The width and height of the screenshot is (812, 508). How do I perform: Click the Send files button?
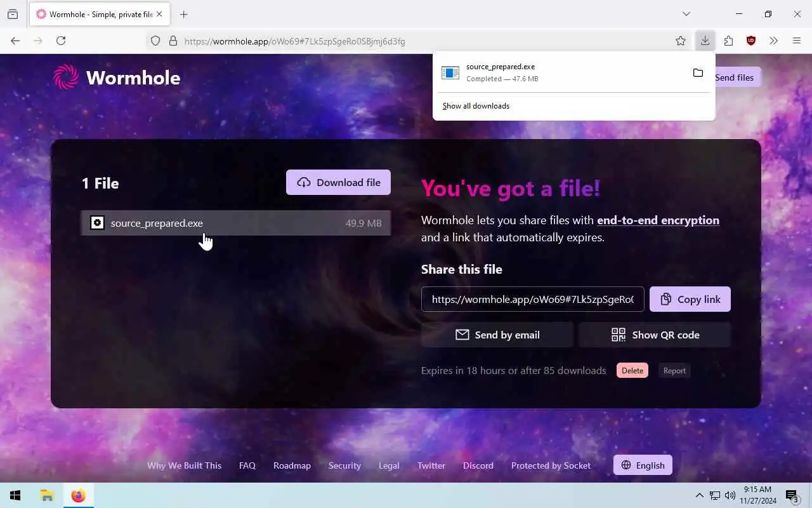(x=734, y=77)
